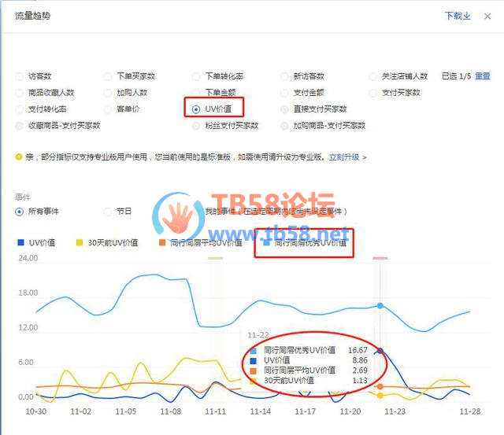
Task: Click the yellow notice icon before 亲
Action: tap(19, 157)
